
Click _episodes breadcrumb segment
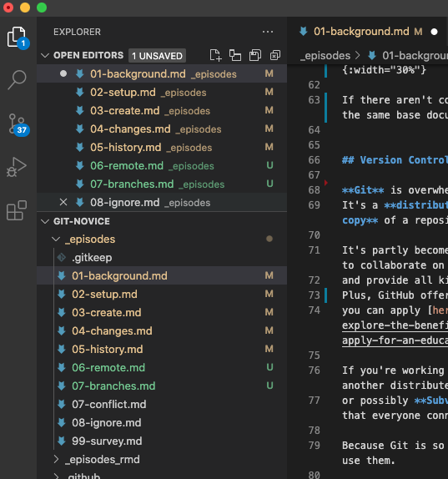click(325, 56)
